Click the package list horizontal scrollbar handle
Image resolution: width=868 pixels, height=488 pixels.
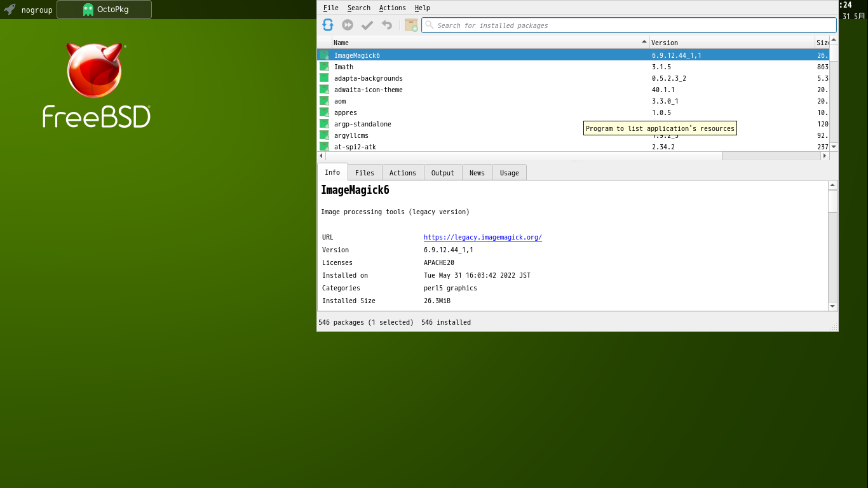point(524,156)
